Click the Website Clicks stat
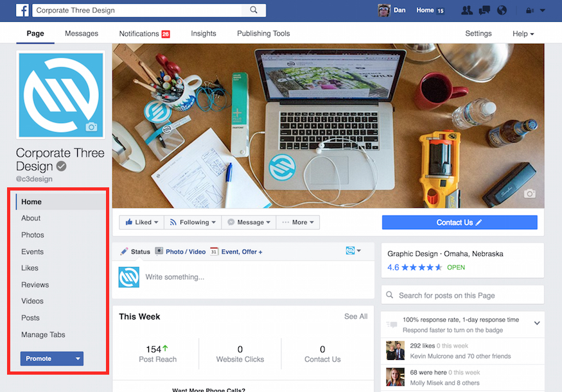 [x=240, y=354]
